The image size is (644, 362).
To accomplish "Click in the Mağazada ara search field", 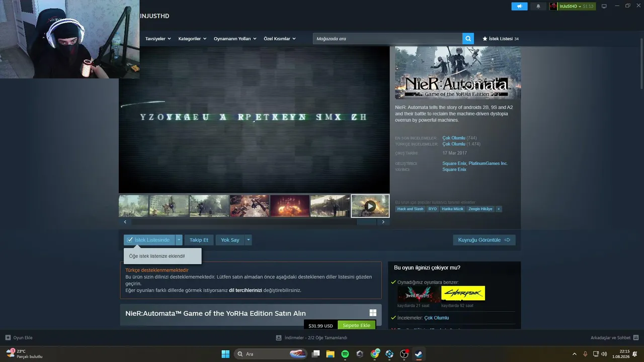I will 387,39.
